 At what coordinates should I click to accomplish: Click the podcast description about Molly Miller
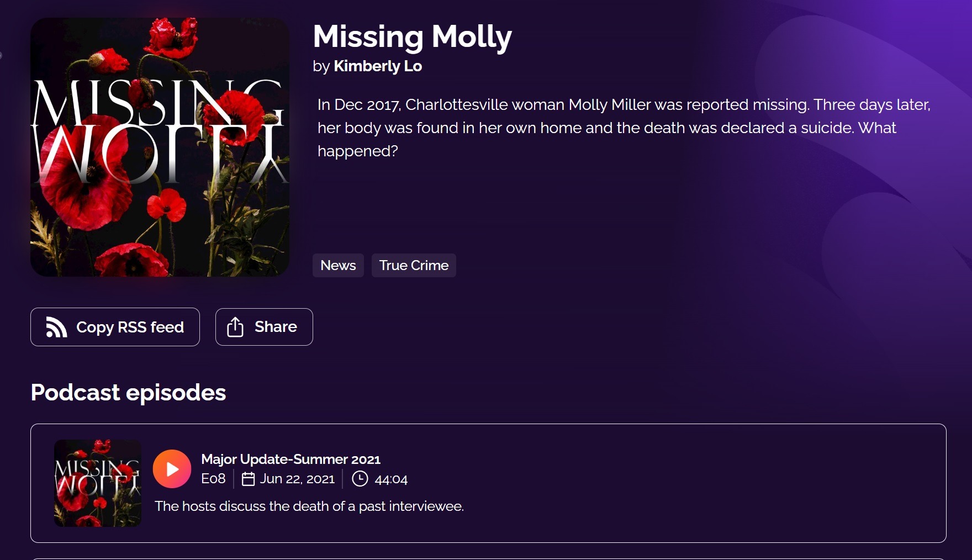point(623,128)
